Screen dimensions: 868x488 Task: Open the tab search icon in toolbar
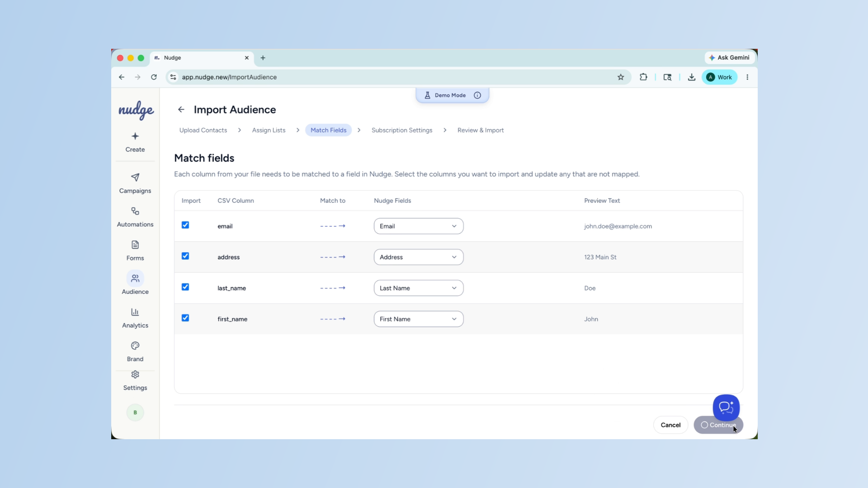(x=667, y=77)
